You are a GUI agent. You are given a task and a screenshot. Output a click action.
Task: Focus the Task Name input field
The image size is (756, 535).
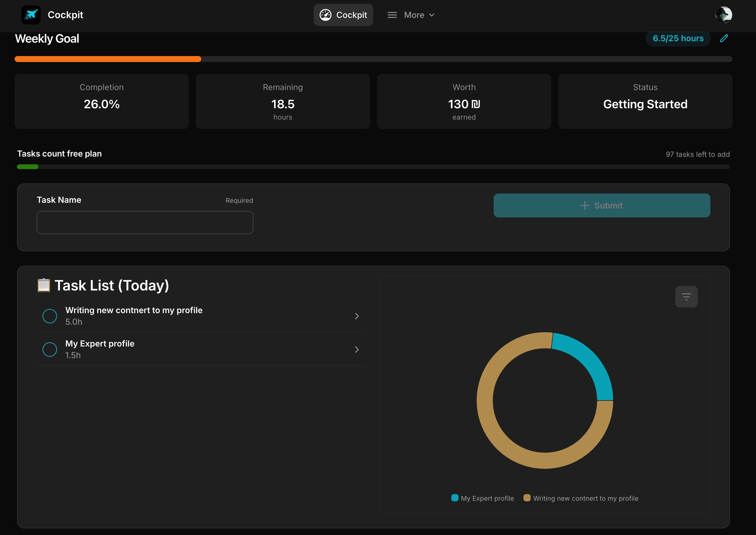coord(145,222)
